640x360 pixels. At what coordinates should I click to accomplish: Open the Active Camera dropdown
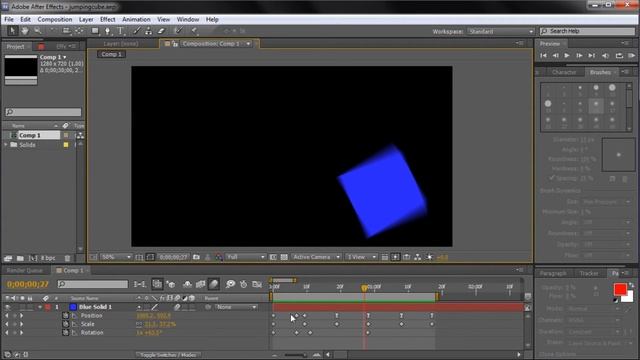pyautogui.click(x=316, y=257)
